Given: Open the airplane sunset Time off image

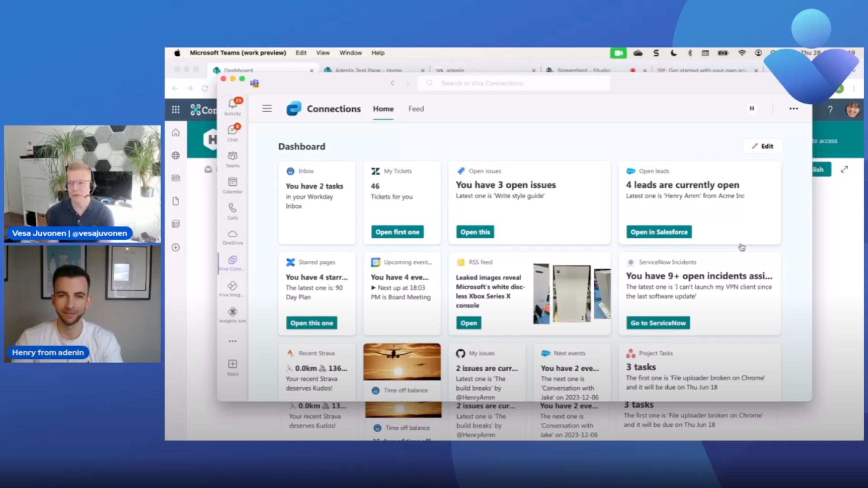Looking at the screenshot, I should point(402,362).
